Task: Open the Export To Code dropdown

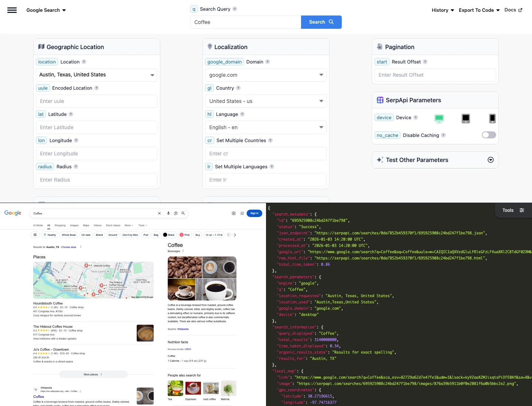Action: [479, 10]
